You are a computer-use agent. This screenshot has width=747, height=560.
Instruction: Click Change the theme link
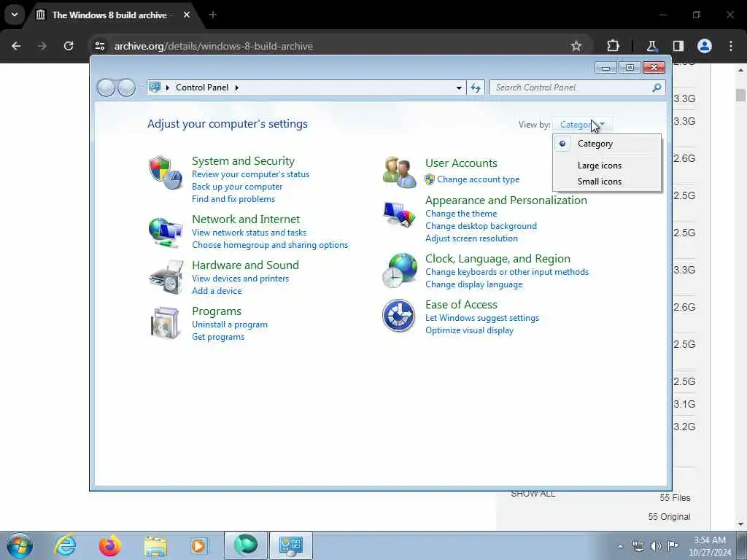click(x=461, y=214)
